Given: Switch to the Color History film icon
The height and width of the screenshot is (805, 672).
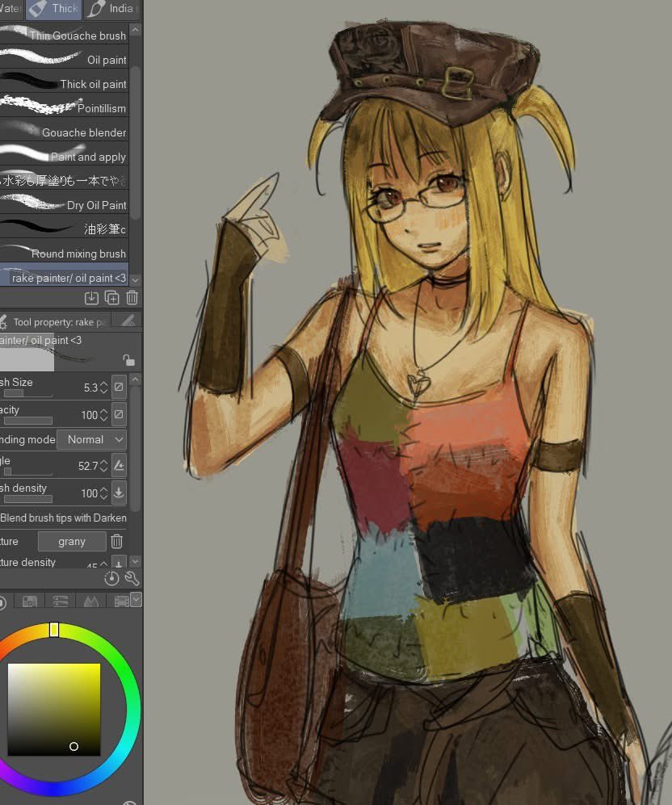Looking at the screenshot, I should pos(121,601).
